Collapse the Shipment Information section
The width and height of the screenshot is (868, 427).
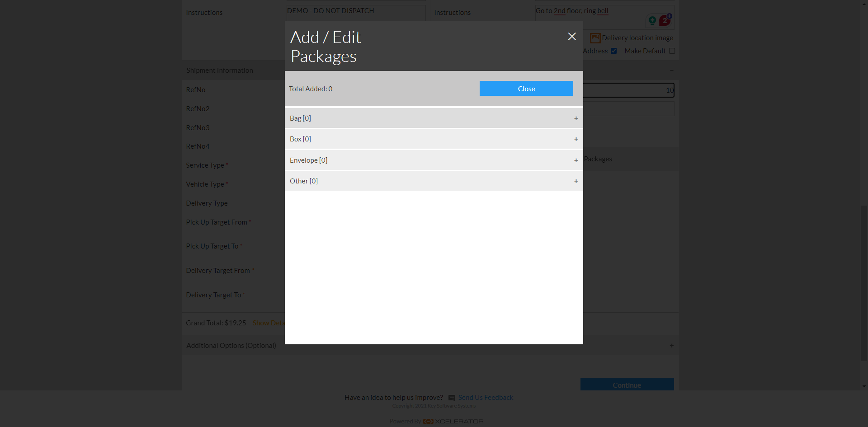(x=672, y=70)
